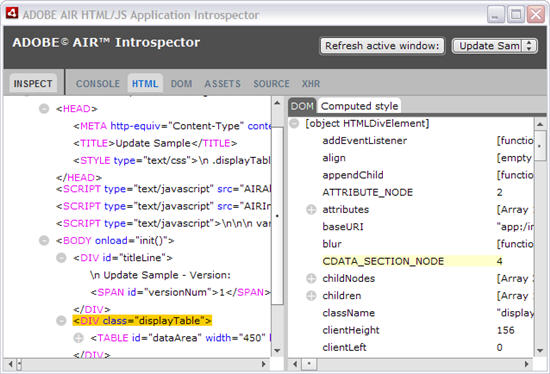This screenshot has width=550, height=374.
Task: Select the STYLE type="text/css" line
Action: coord(172,160)
